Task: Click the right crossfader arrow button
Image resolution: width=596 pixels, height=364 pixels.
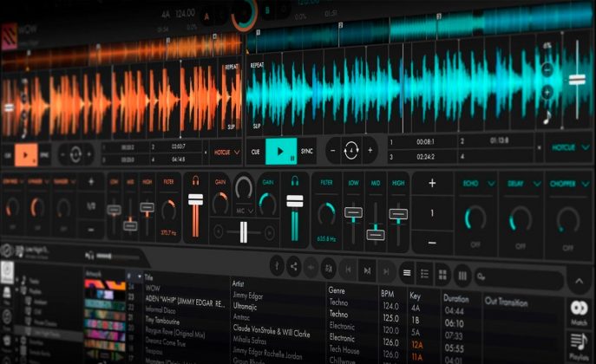Action: click(269, 232)
